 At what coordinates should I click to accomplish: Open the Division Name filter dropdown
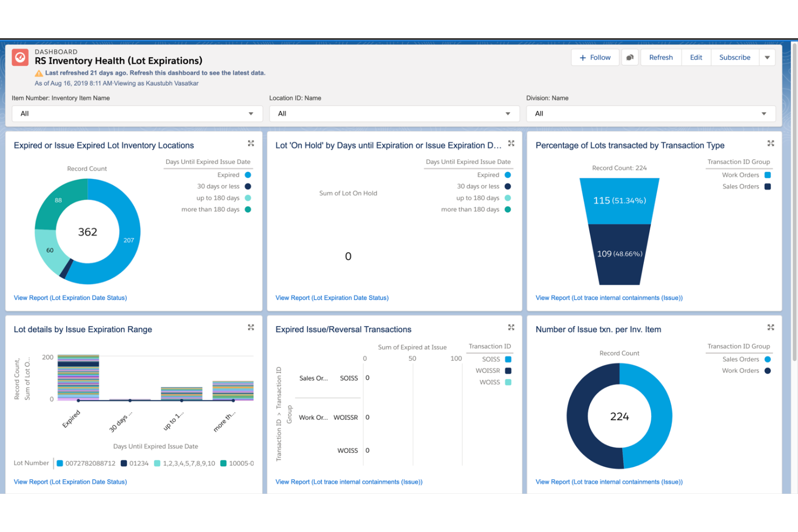point(651,114)
